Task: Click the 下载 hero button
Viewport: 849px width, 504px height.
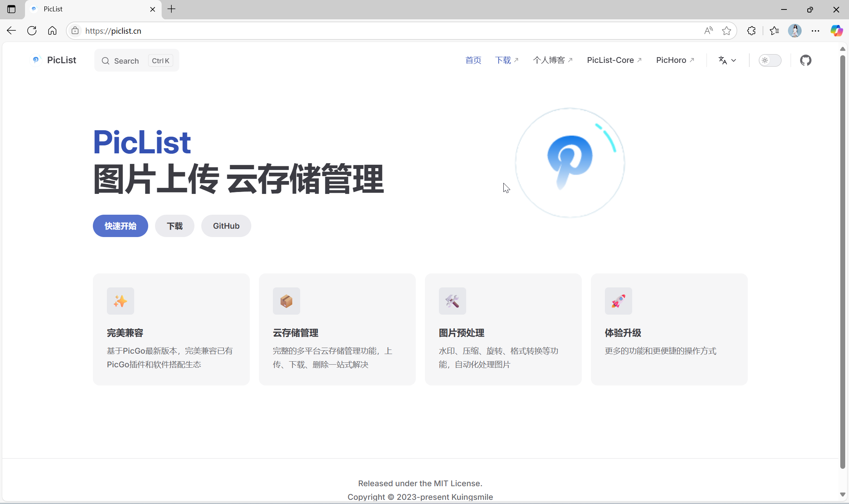Action: click(x=175, y=226)
